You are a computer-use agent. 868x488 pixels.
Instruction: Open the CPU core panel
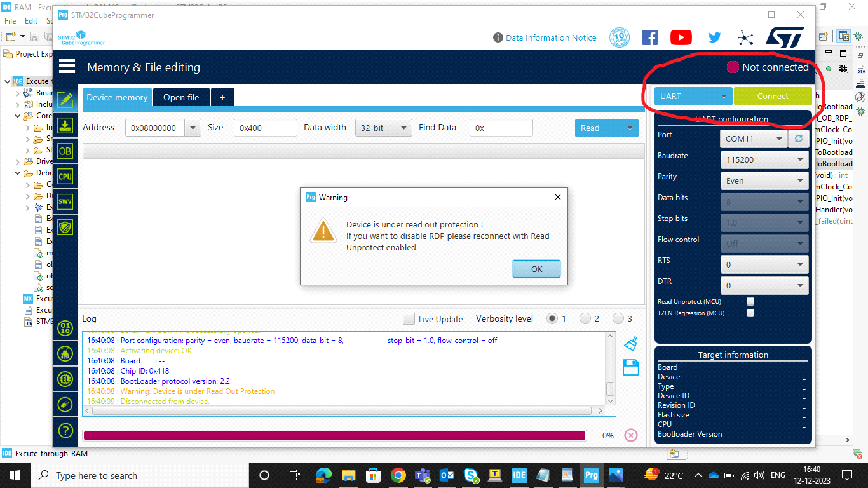65,176
